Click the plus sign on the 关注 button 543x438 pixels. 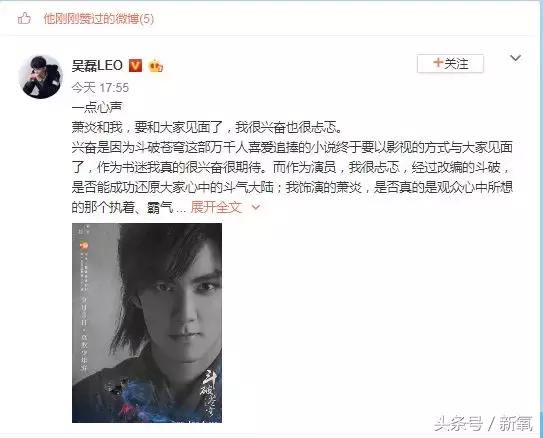[438, 63]
